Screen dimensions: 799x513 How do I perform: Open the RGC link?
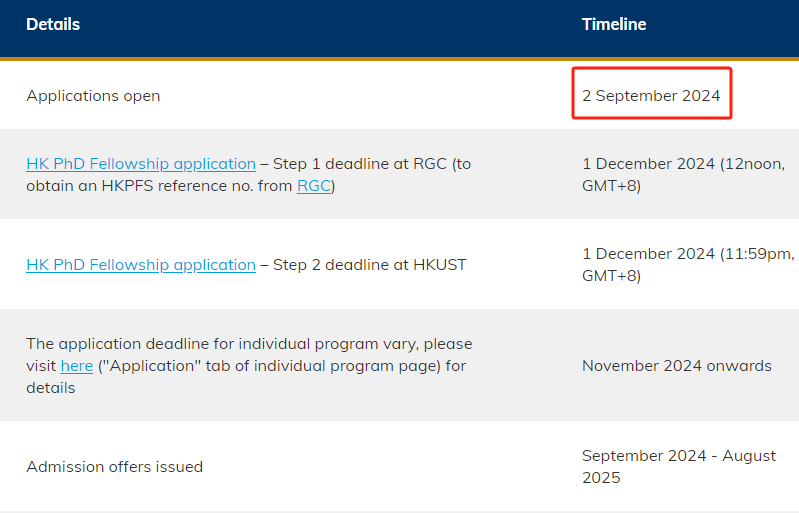tap(313, 185)
